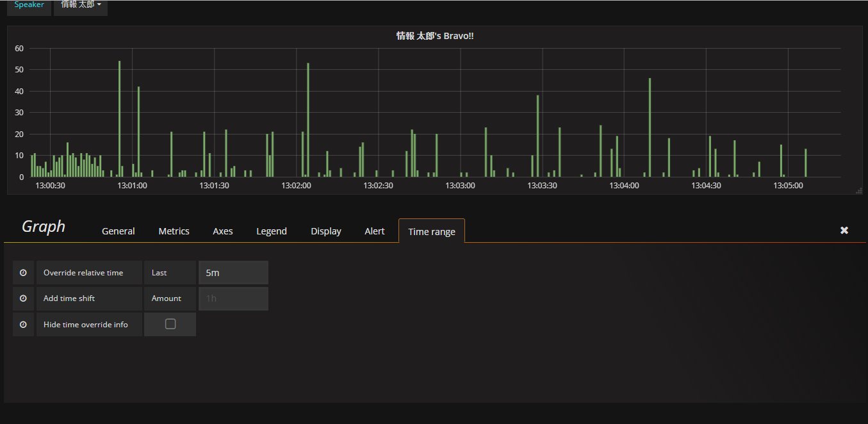Click the clock icon beside Override relative time
The image size is (868, 424).
23,273
